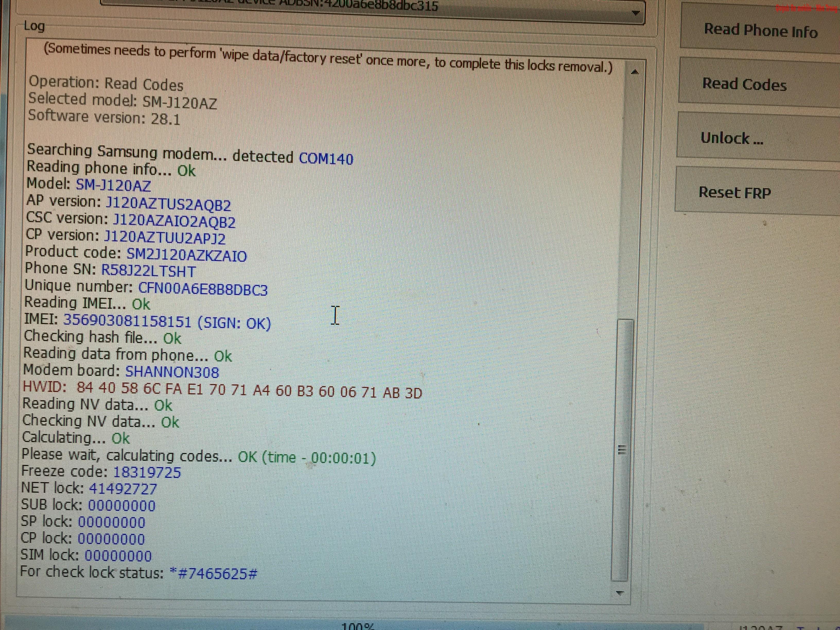This screenshot has width=840, height=630.
Task: Click the SUB lock 00000000 value
Action: pos(122,505)
